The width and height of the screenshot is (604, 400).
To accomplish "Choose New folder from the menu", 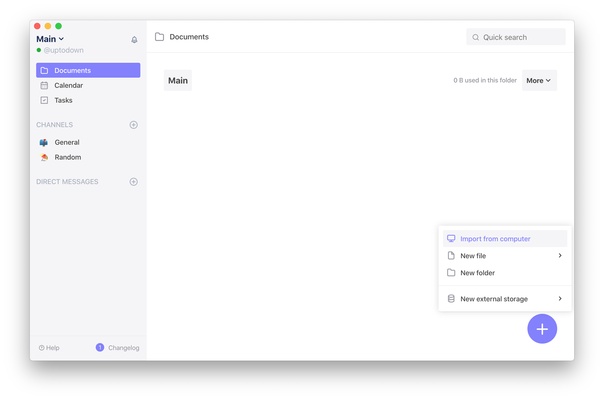I will (505, 273).
